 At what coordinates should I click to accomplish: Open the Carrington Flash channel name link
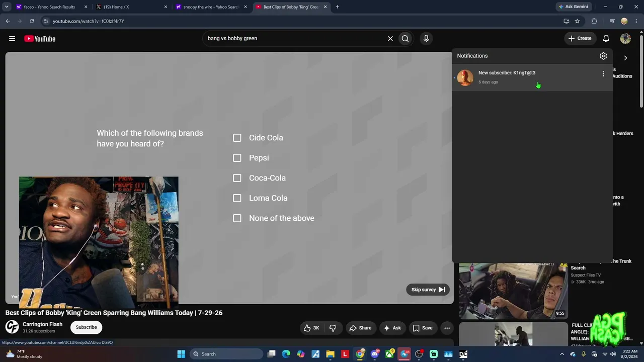(43, 324)
